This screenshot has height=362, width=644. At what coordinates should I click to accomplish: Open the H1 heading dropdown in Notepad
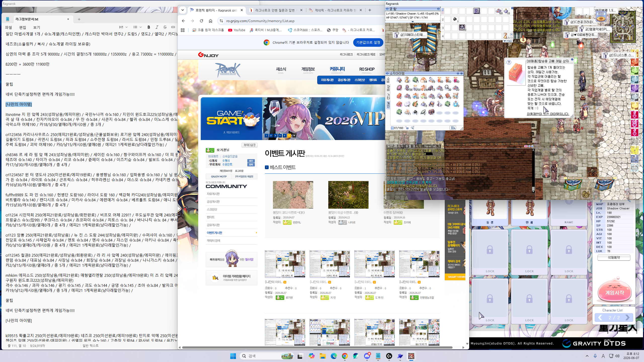tap(123, 27)
